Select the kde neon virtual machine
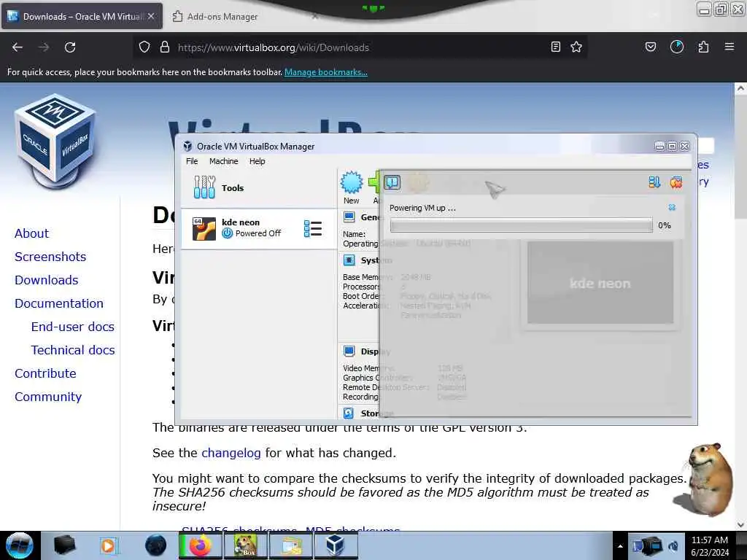This screenshot has width=747, height=560. click(x=258, y=228)
